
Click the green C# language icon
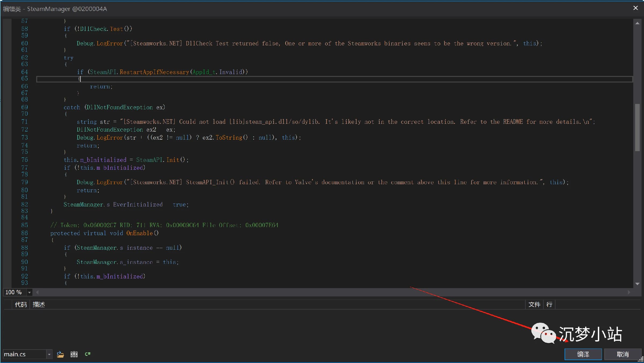pyautogui.click(x=88, y=354)
